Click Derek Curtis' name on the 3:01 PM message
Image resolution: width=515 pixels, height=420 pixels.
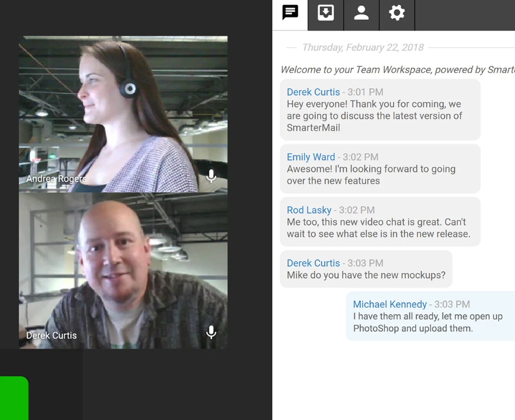(x=313, y=92)
